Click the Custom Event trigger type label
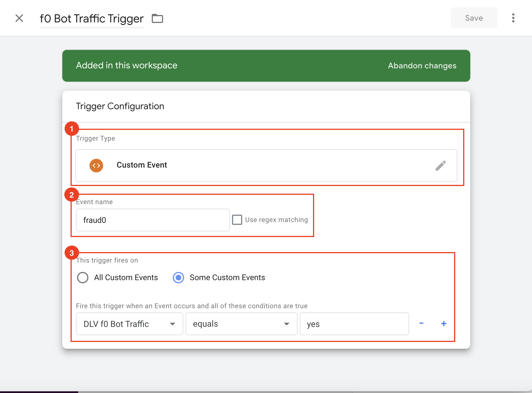 142,165
